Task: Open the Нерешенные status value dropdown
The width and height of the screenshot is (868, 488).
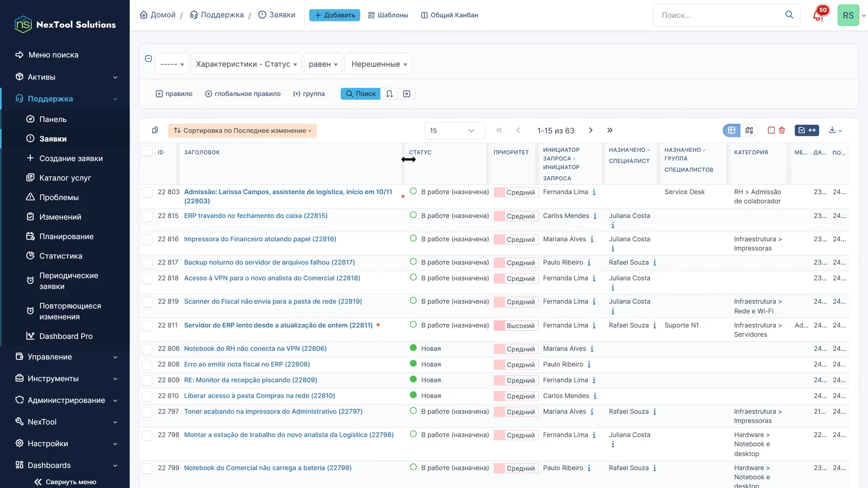Action: [x=378, y=64]
